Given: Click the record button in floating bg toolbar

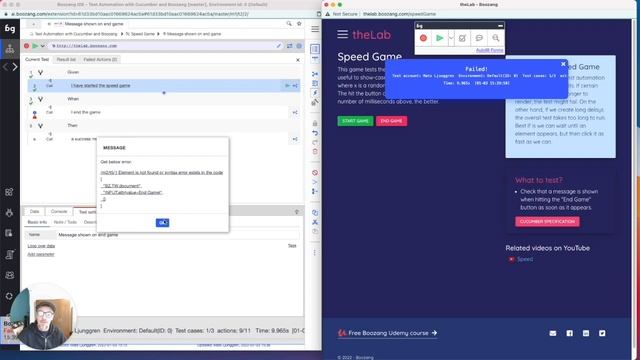Looking at the screenshot, I should pyautogui.click(x=423, y=38).
